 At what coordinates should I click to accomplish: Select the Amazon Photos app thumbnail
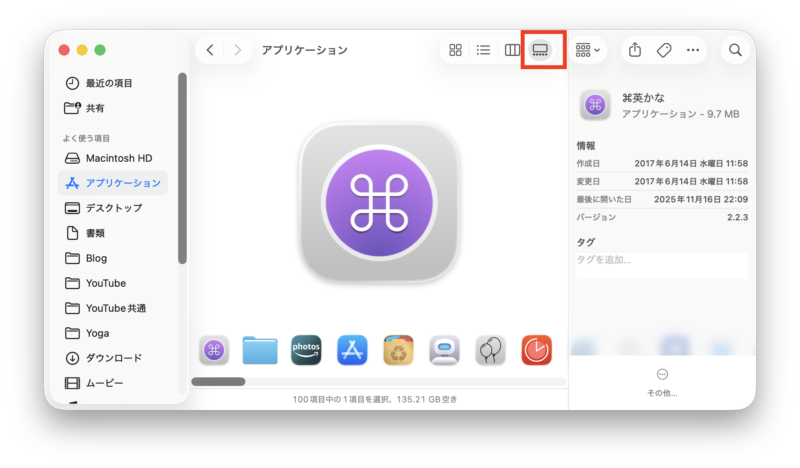click(306, 350)
